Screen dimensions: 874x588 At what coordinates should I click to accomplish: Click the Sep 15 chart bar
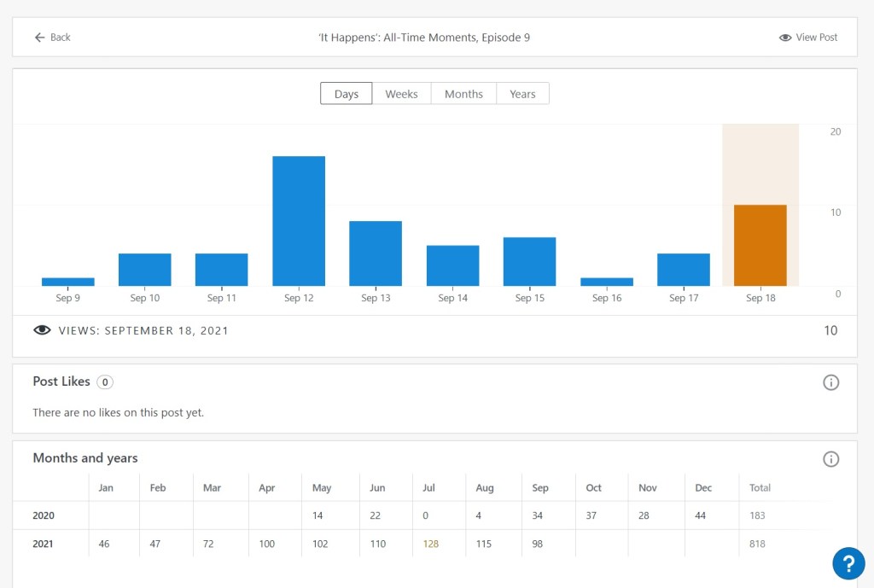pos(529,261)
